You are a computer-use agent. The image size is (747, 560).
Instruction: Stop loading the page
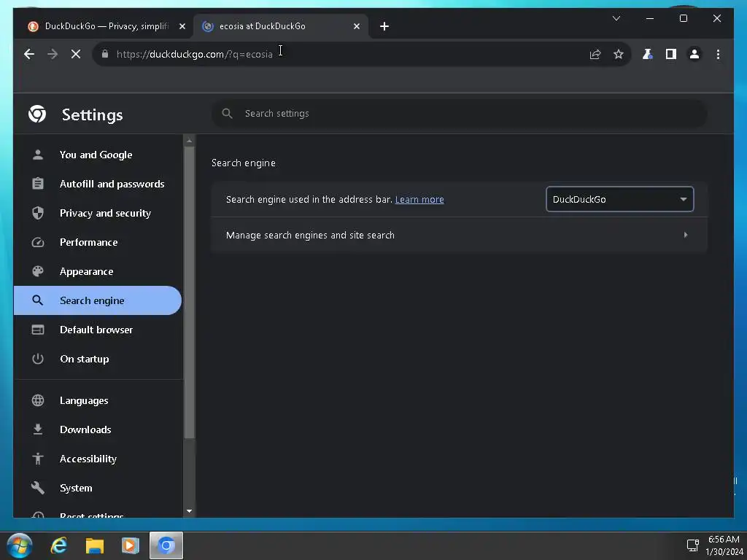pos(76,54)
